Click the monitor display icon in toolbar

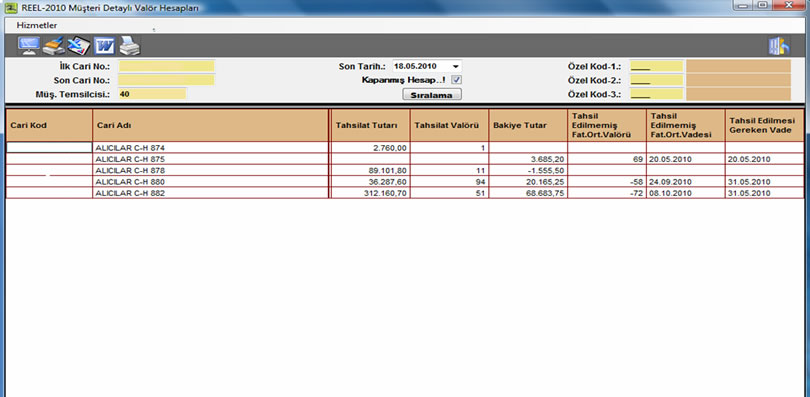point(28,46)
